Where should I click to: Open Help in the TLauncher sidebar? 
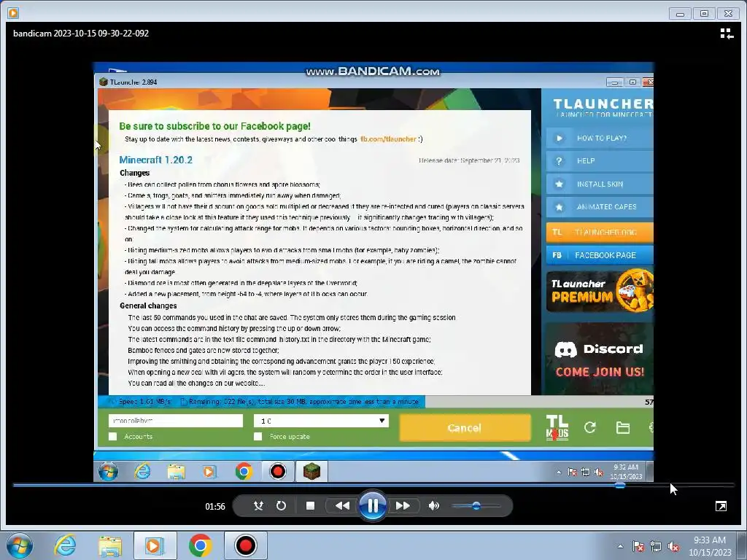pyautogui.click(x=600, y=161)
